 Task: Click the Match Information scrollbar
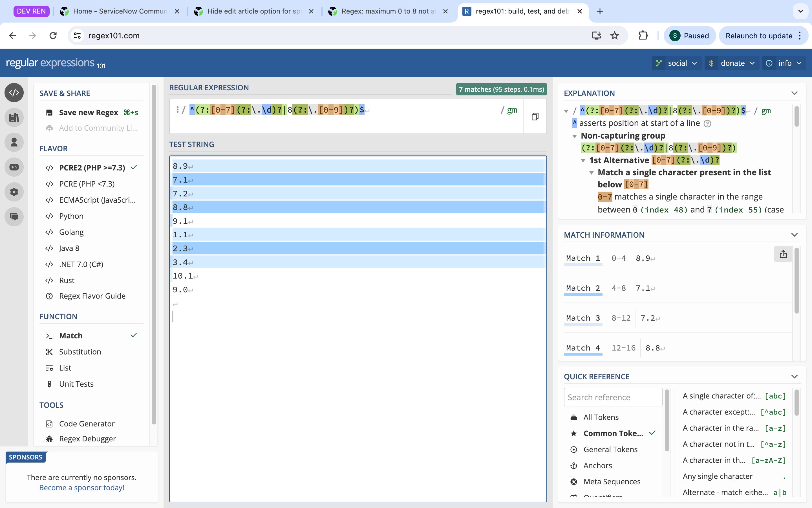(x=796, y=281)
